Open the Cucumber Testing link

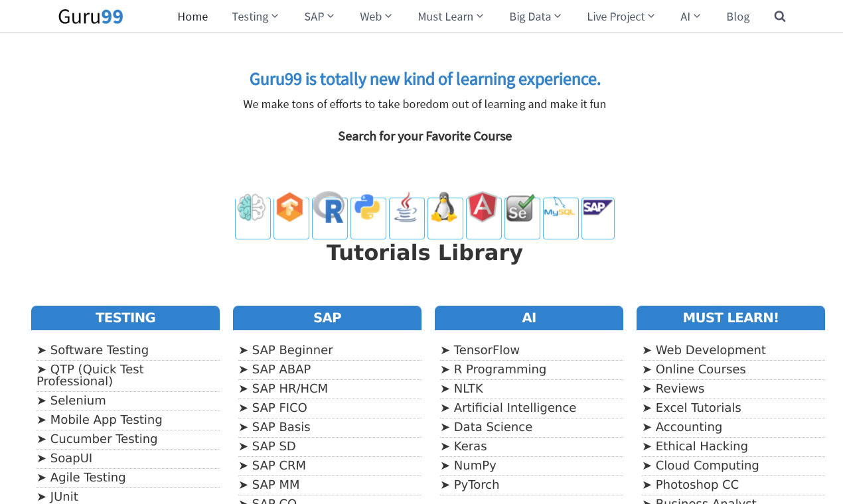104,439
